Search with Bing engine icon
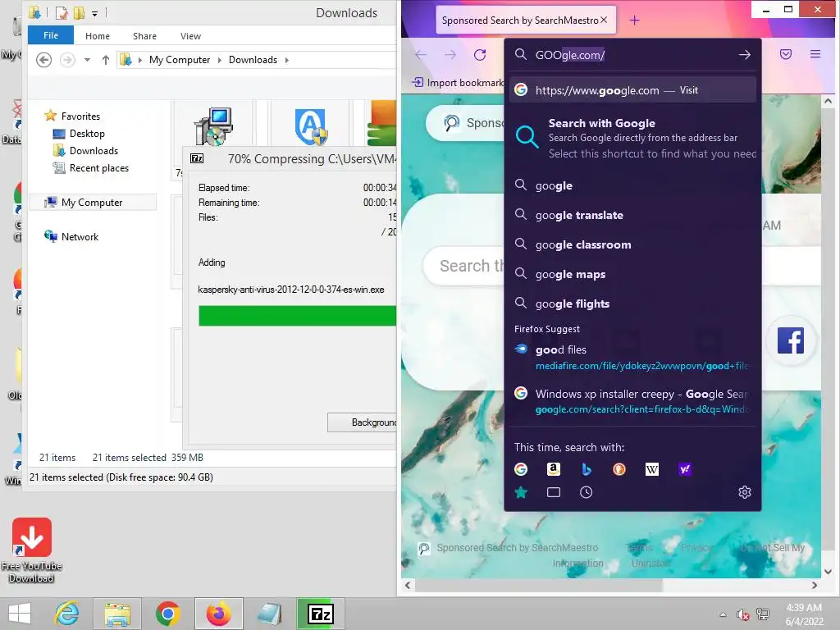This screenshot has width=840, height=630. (586, 469)
